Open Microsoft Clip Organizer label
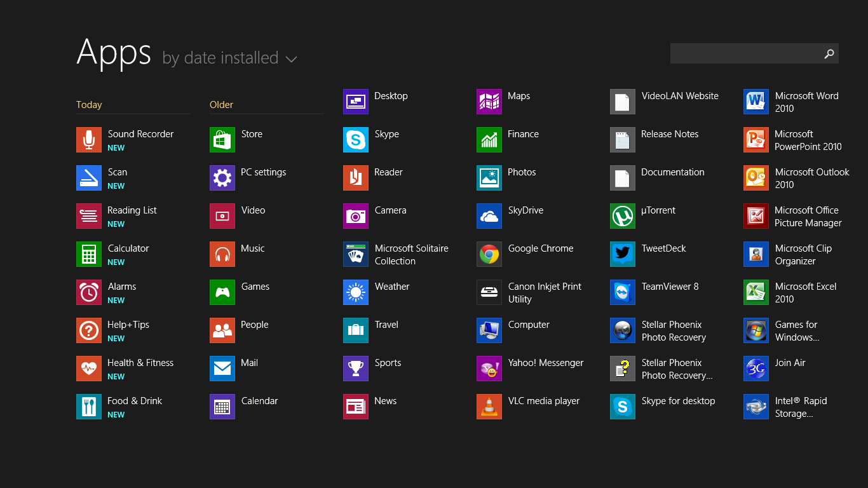Screen dimensions: 868x488 [804, 255]
